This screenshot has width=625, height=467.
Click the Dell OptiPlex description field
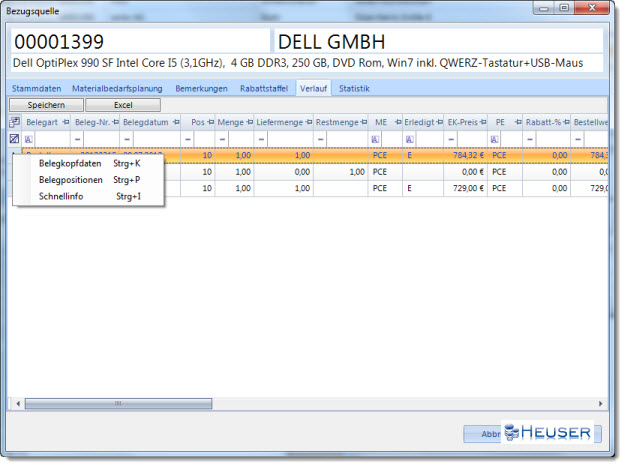(x=307, y=63)
